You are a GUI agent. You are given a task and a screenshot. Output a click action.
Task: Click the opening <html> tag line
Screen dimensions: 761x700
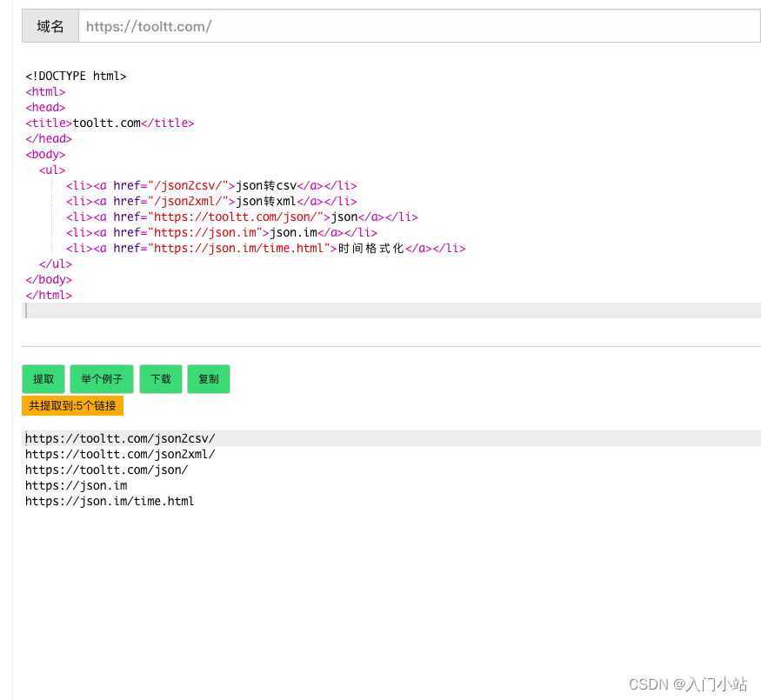(45, 91)
